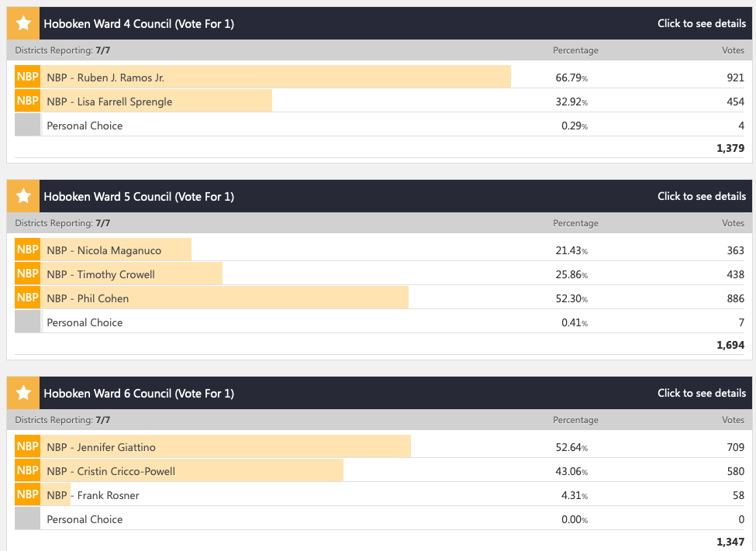756x551 pixels.
Task: Click the Ward 5 Percentage column header
Action: (575, 223)
